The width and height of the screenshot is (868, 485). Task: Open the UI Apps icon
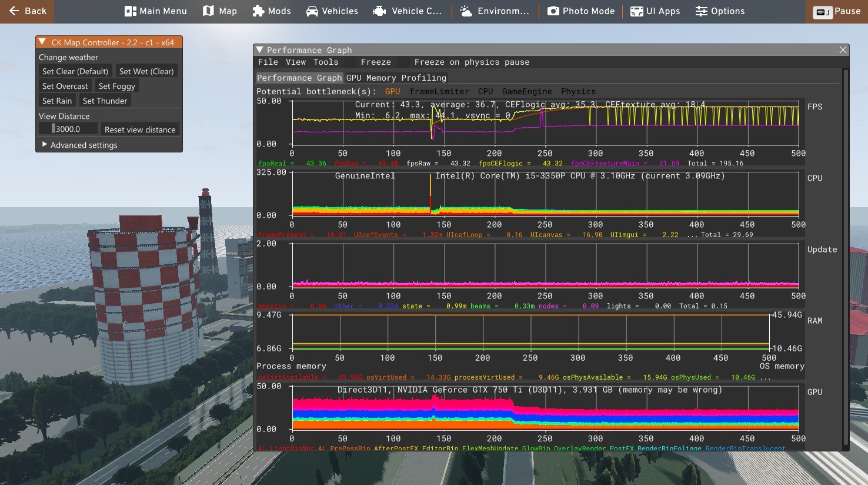[x=636, y=11]
